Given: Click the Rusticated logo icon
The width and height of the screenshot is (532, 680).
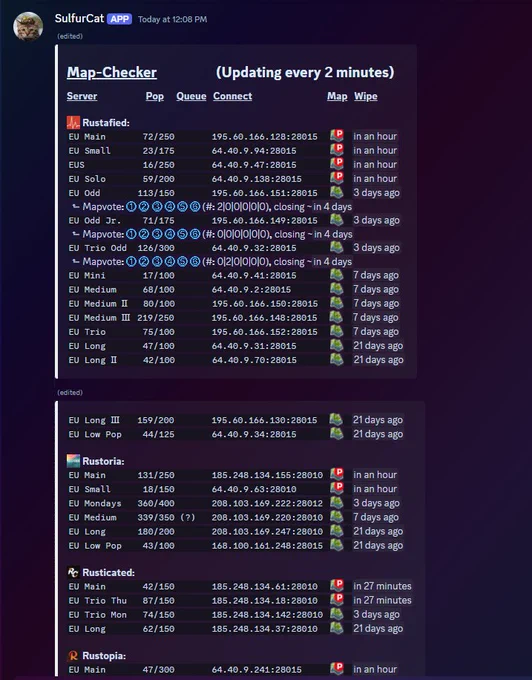Looking at the screenshot, I should point(73,572).
